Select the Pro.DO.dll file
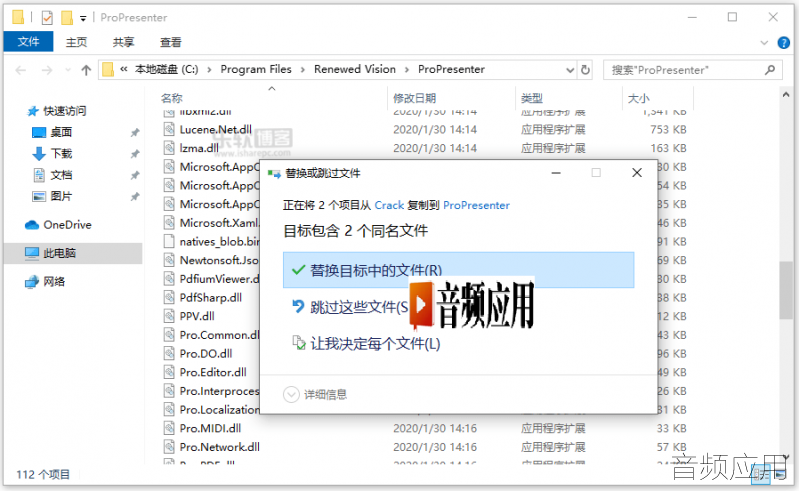This screenshot has width=799, height=491. [x=206, y=353]
